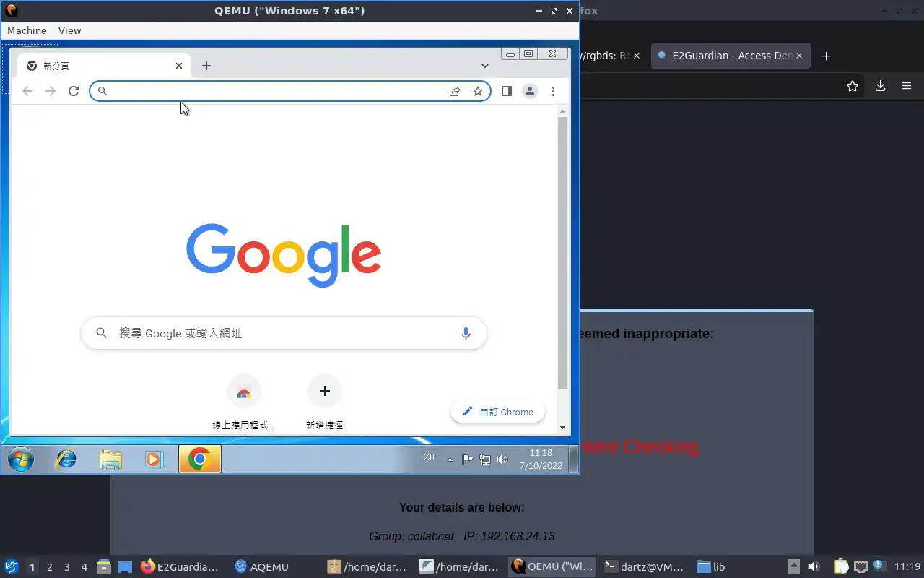Click the show desktop icon in host panel
The image size is (924, 578).
click(124, 567)
